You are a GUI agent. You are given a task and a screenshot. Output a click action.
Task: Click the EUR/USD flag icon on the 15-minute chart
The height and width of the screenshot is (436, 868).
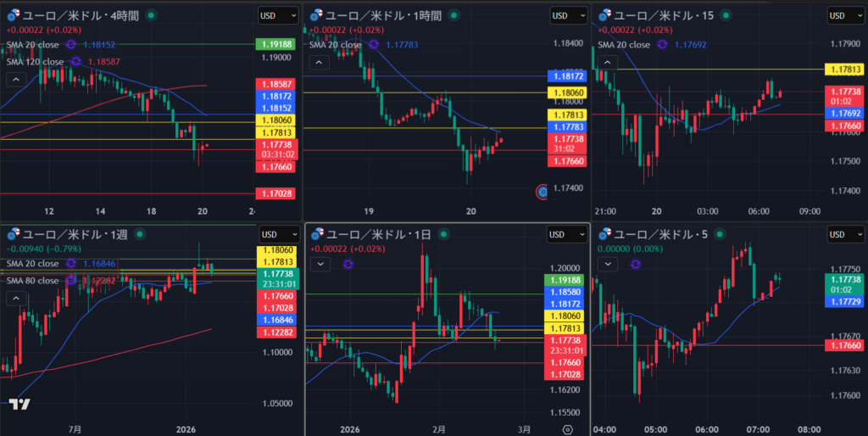click(604, 14)
